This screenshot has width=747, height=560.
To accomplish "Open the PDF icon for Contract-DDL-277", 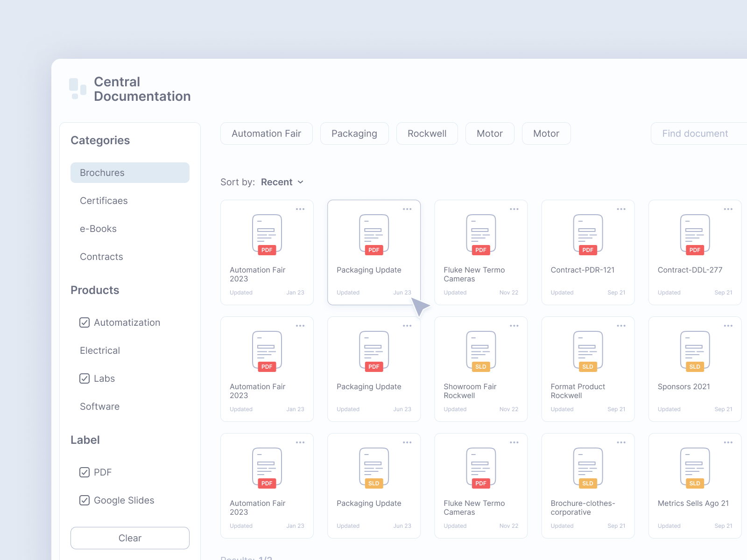I will point(695,234).
